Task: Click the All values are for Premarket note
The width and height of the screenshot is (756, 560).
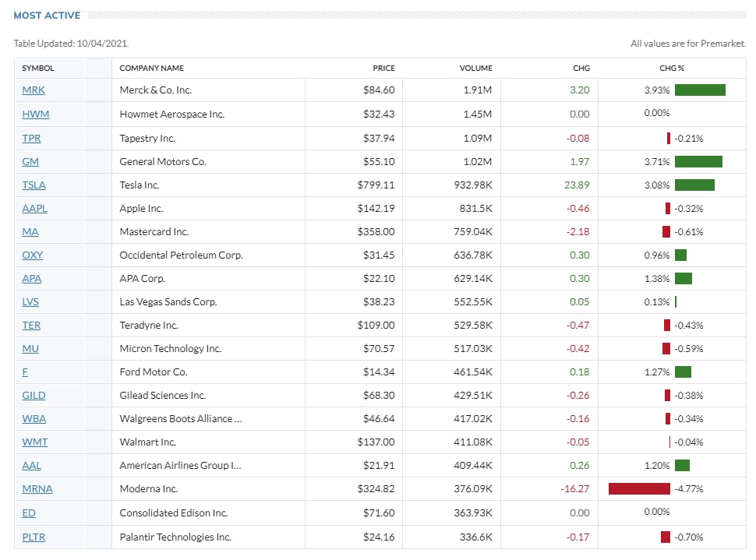Action: [688, 44]
